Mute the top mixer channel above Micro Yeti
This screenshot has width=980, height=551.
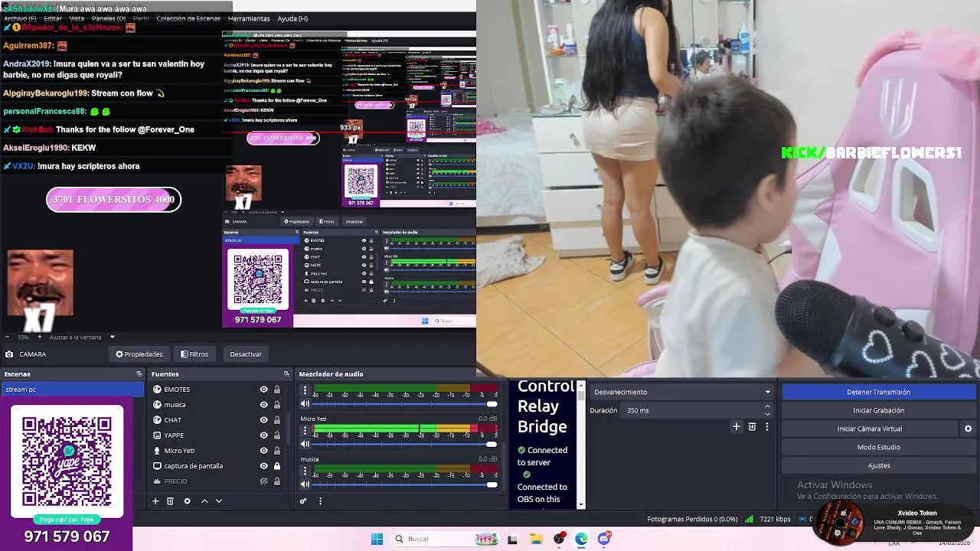pos(305,404)
